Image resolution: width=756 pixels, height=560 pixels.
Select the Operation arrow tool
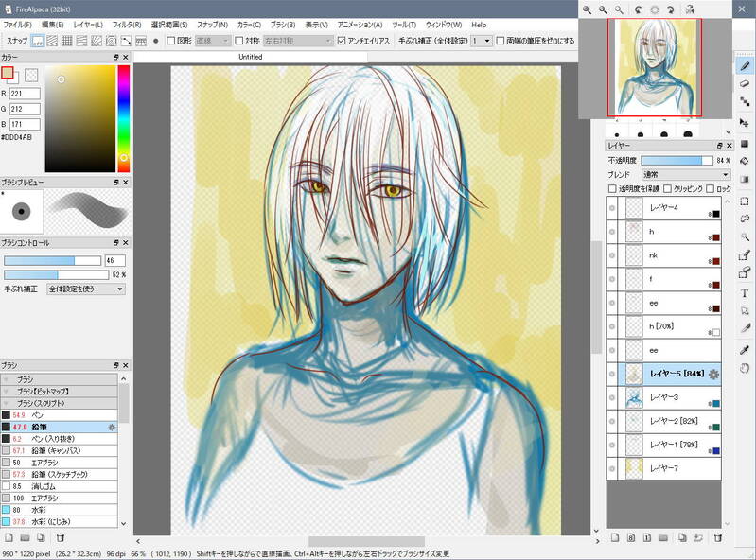(x=745, y=311)
